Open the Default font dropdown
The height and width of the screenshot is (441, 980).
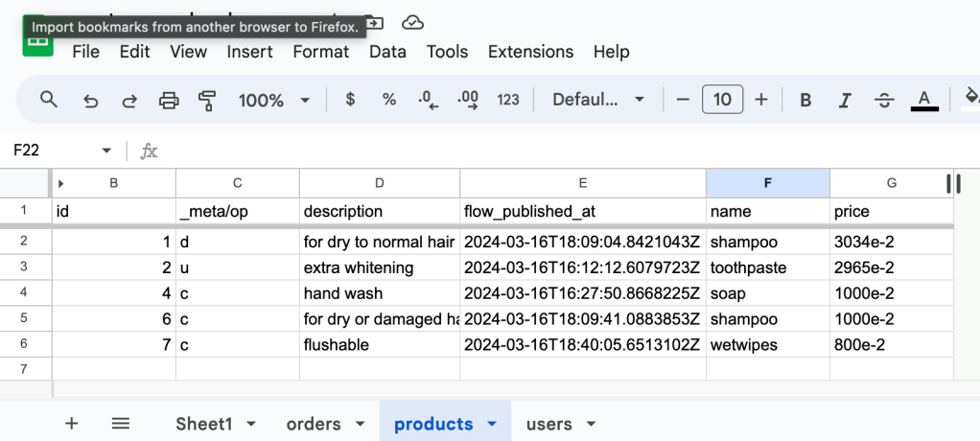[x=597, y=100]
